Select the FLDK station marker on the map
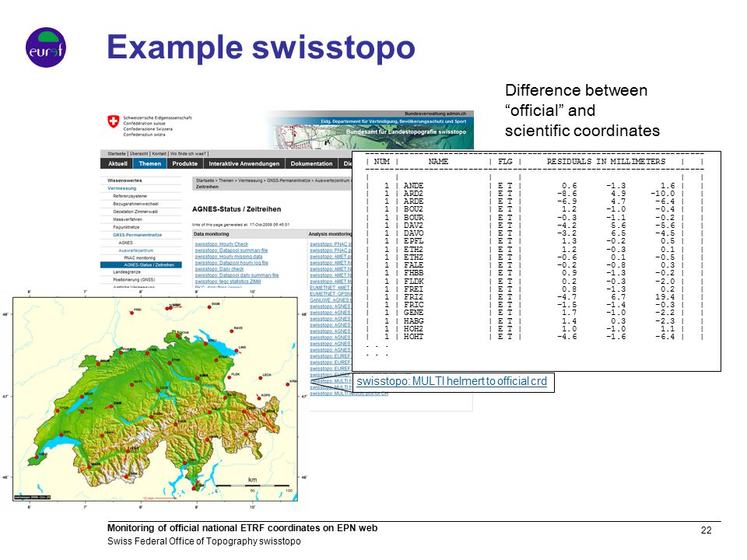Viewport: 747px width, 560px height. coord(228,377)
